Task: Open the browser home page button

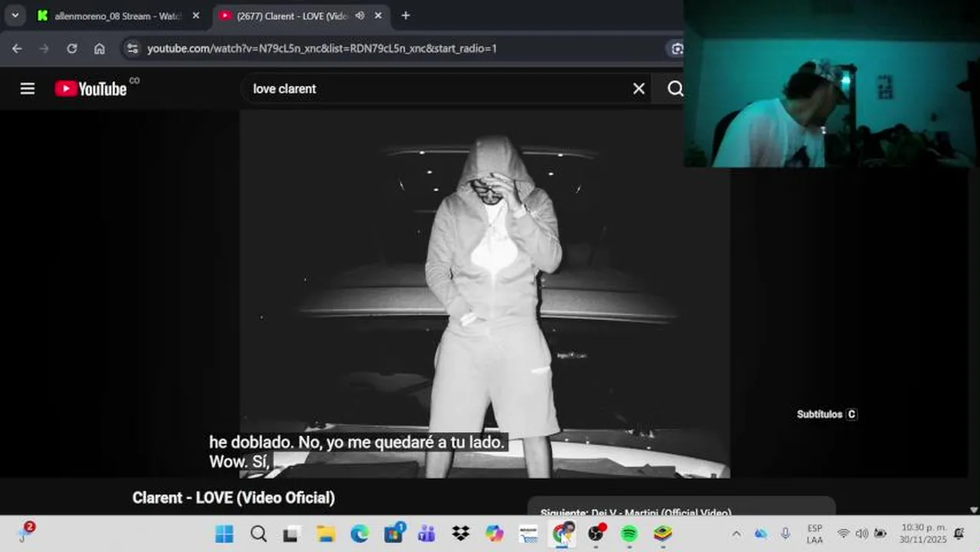Action: pos(100,48)
